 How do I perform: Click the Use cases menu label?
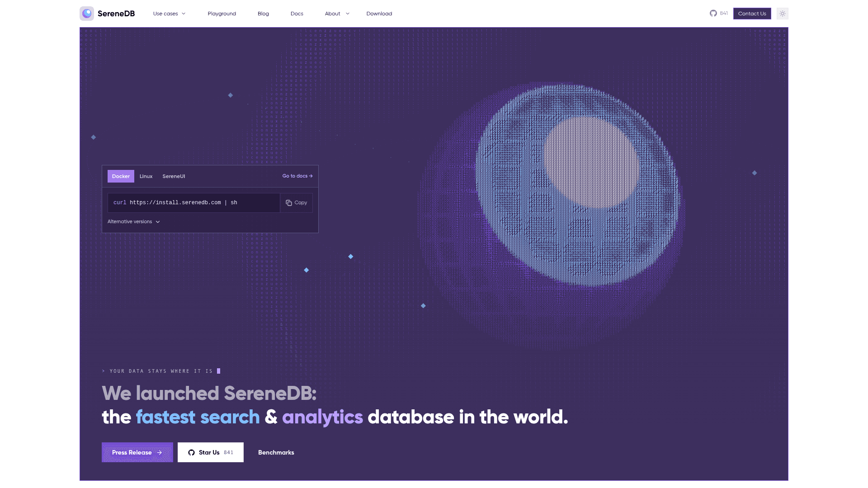(165, 14)
